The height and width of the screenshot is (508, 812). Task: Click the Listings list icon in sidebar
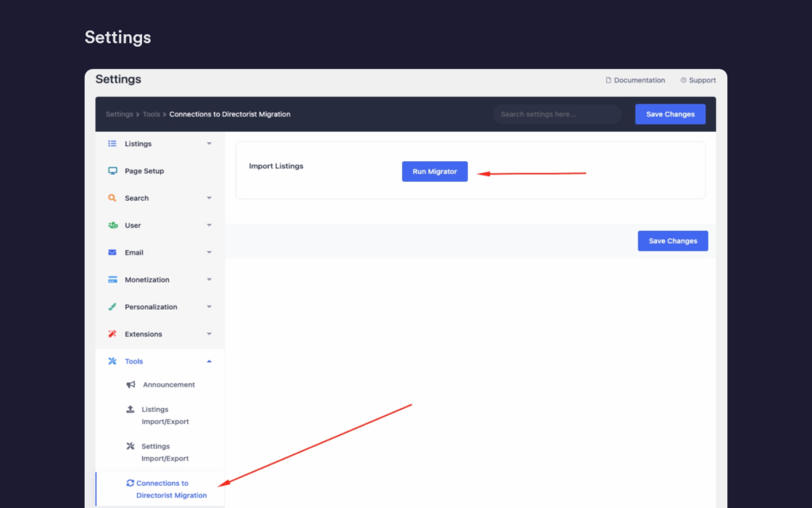click(x=112, y=144)
